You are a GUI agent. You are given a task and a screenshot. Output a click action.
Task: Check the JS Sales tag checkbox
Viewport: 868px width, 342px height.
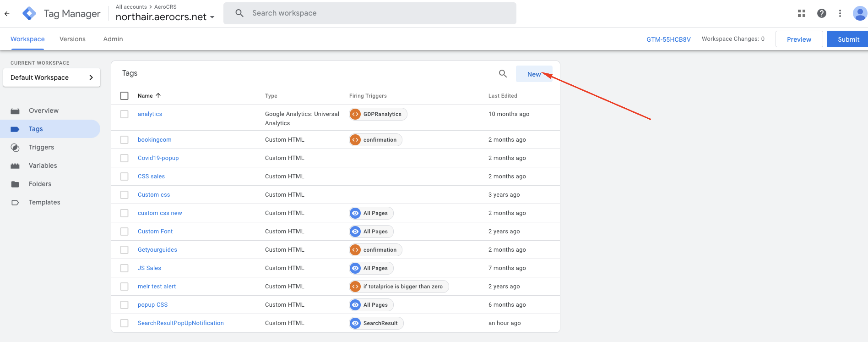tap(124, 268)
